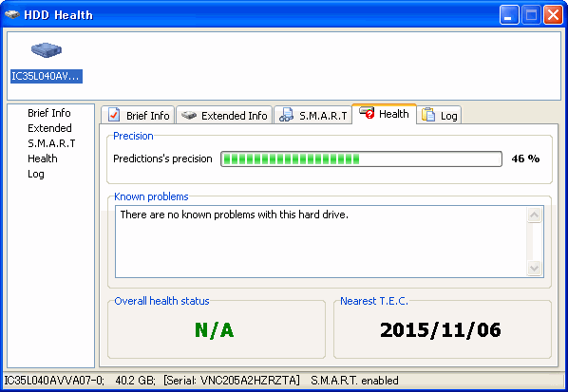The height and width of the screenshot is (392, 568).
Task: Click the S.M.A.R.T tab icon
Action: (286, 115)
